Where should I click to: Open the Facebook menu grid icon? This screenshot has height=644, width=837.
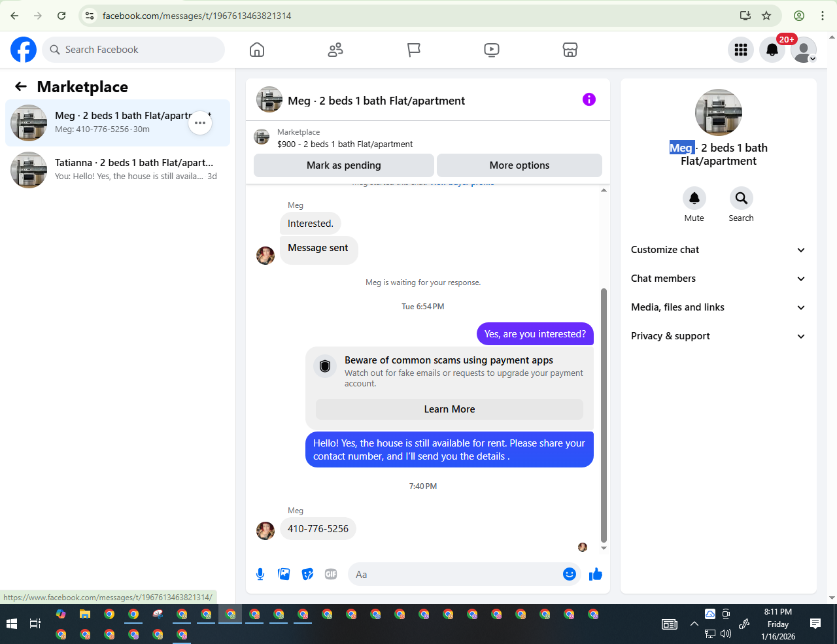(x=741, y=50)
